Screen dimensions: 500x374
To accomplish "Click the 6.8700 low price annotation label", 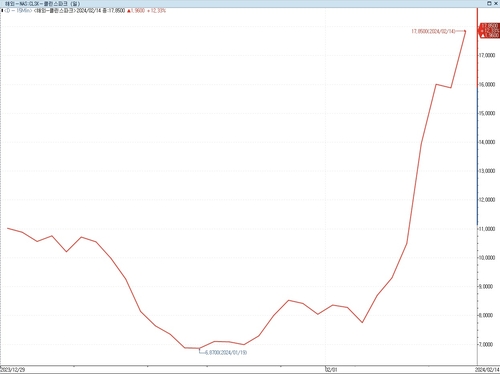I will coord(226,352).
